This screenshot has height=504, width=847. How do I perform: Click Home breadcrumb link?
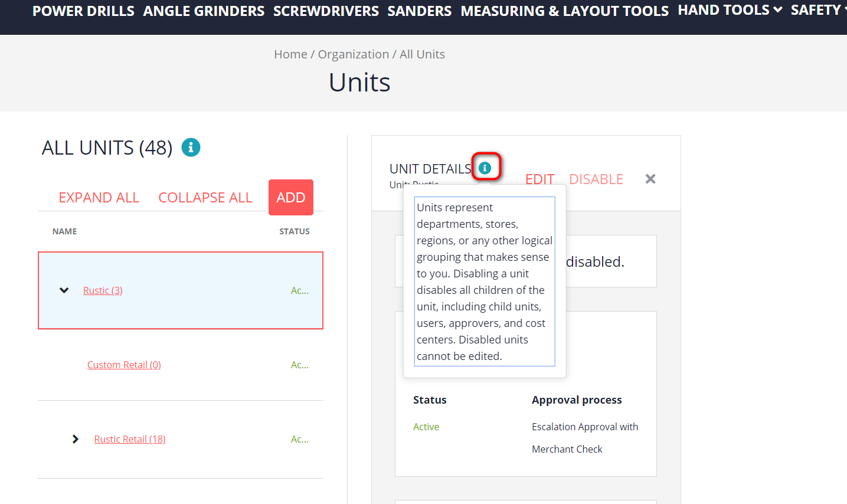coord(290,54)
